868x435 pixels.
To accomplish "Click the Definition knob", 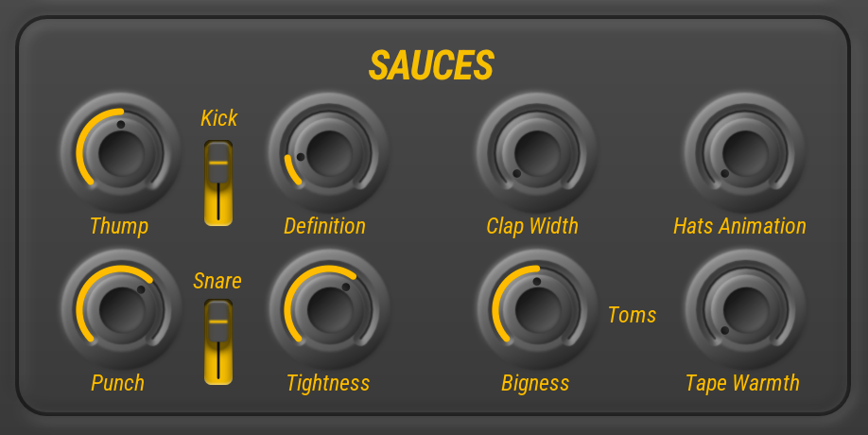I will (329, 152).
